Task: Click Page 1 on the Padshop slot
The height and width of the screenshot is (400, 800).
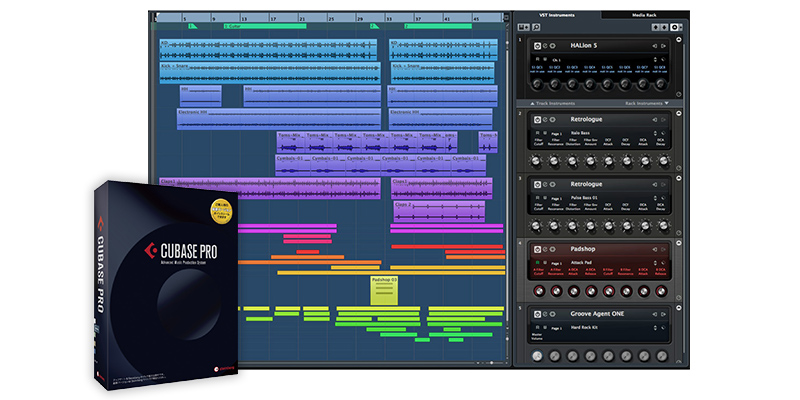Action: point(557,263)
